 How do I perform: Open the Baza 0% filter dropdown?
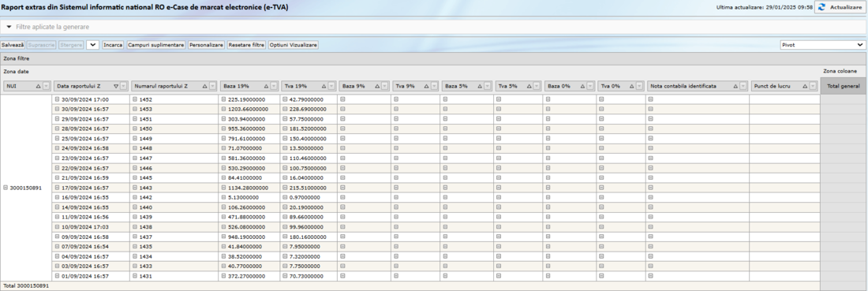[x=589, y=86]
